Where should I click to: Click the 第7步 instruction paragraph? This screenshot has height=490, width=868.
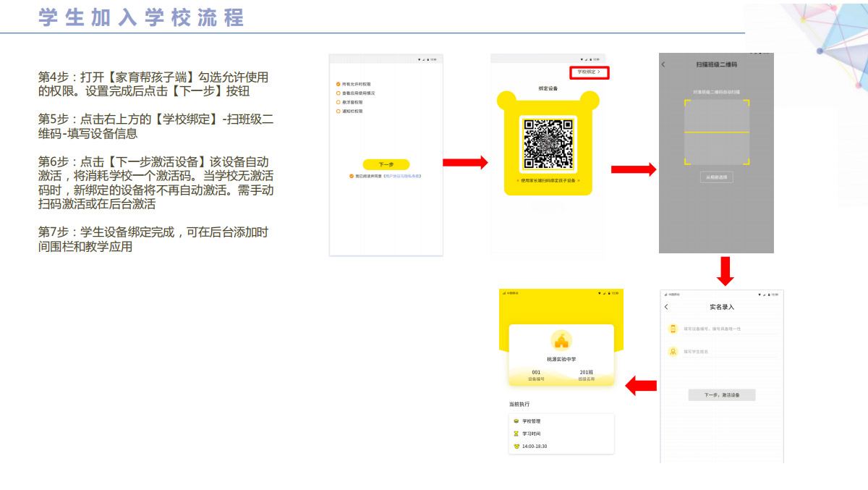tap(153, 239)
